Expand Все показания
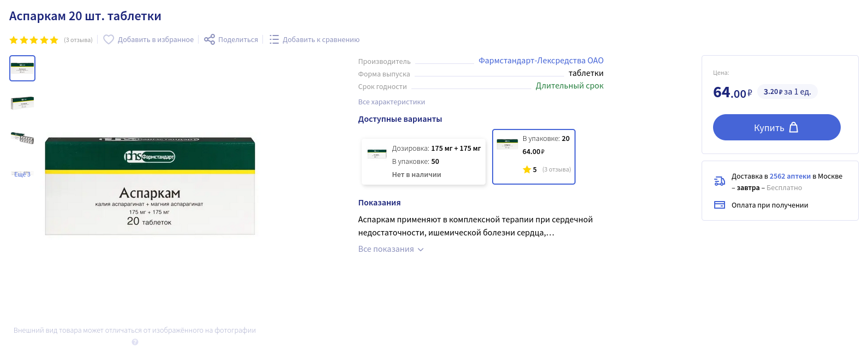Image resolution: width=868 pixels, height=360 pixels. tap(386, 249)
